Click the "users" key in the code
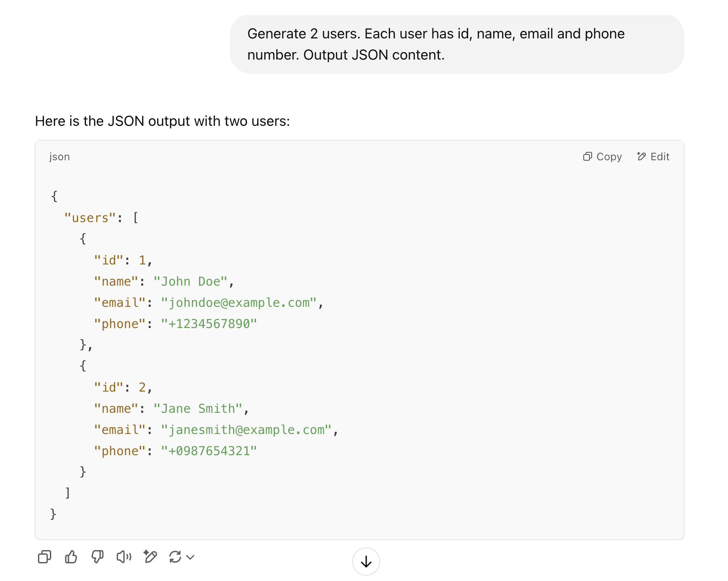 [90, 218]
